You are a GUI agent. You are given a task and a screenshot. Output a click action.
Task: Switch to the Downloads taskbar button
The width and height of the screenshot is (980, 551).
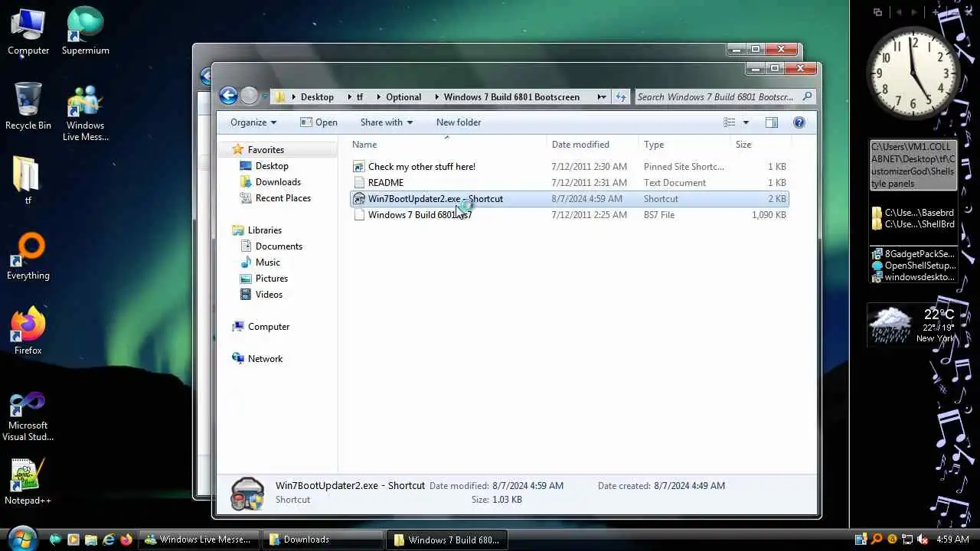pos(322,540)
